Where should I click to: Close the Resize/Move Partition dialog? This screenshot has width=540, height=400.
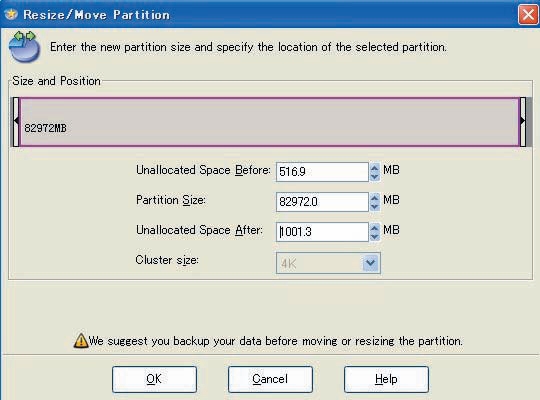528,15
